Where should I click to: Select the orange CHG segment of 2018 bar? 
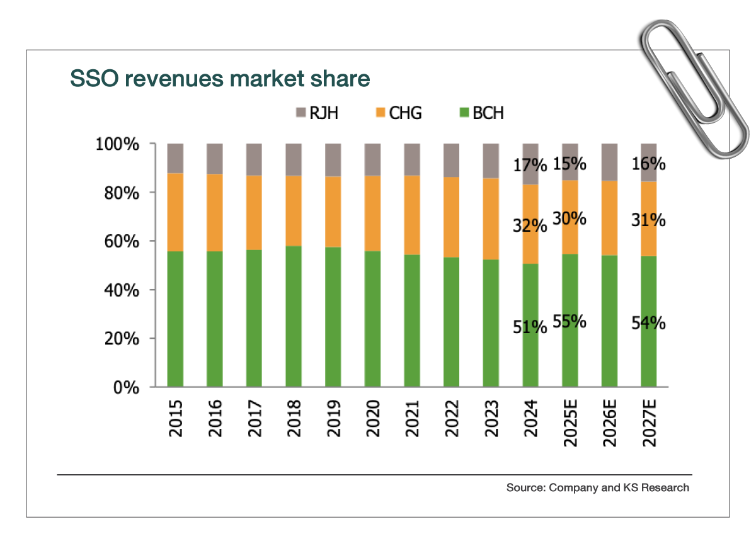pyautogui.click(x=294, y=210)
